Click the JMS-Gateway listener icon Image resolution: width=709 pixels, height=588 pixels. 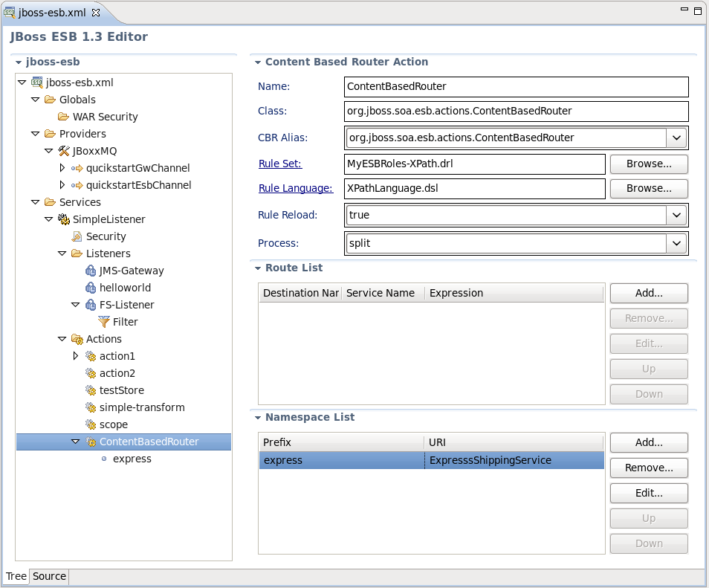pyautogui.click(x=91, y=271)
